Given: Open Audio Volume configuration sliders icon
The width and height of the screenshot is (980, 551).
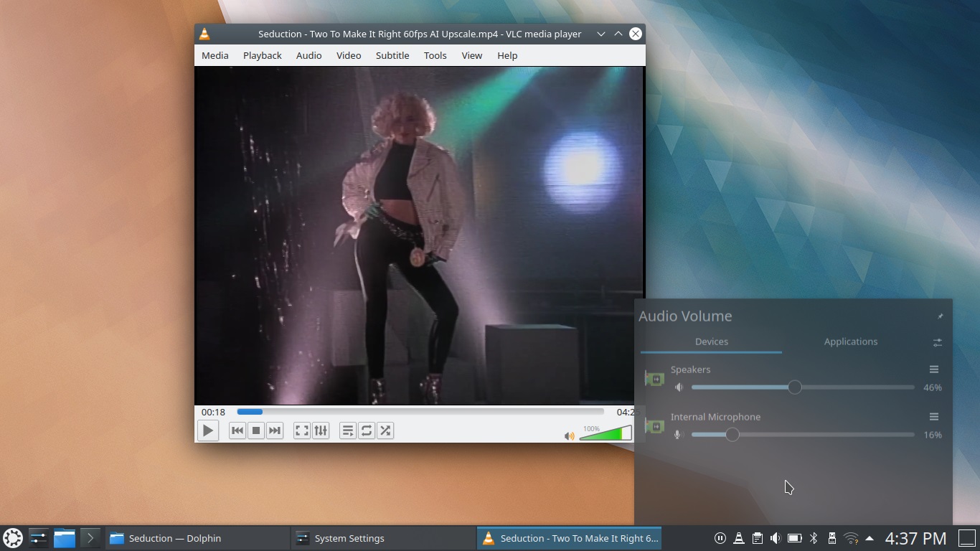Looking at the screenshot, I should pyautogui.click(x=937, y=342).
